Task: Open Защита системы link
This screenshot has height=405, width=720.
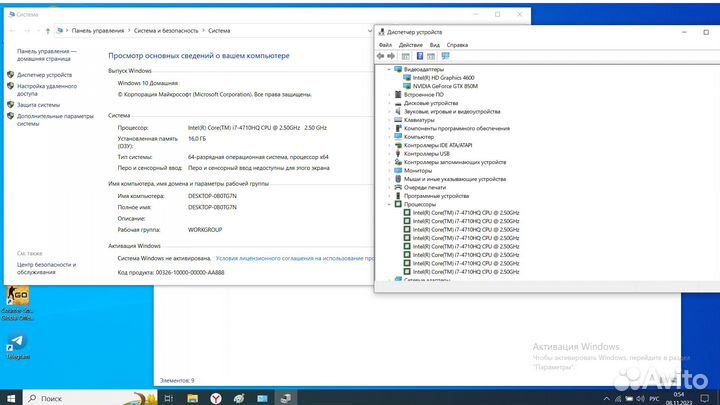Action: (x=38, y=104)
